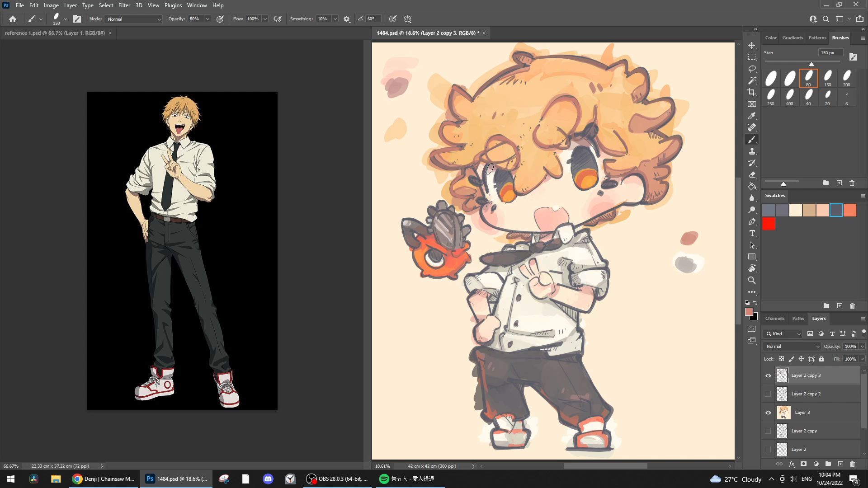Image resolution: width=868 pixels, height=488 pixels.
Task: Open layer filter Kind dropdown
Action: (x=783, y=334)
